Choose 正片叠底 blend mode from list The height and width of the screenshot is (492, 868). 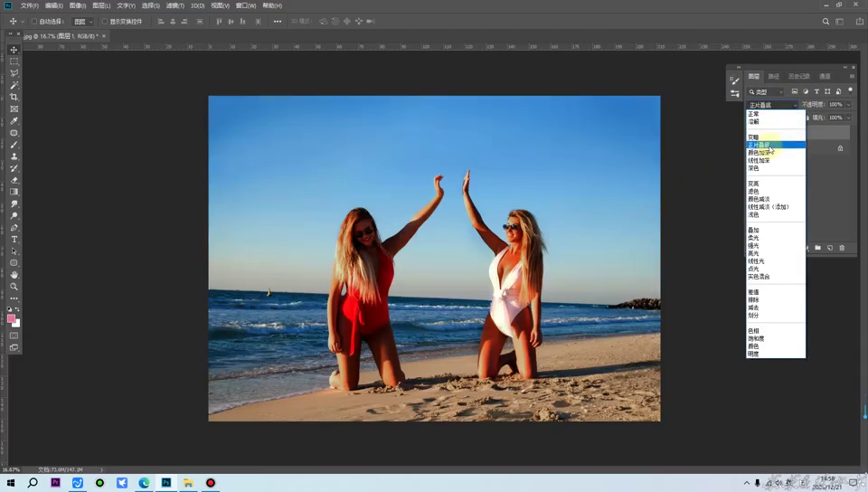click(x=759, y=145)
